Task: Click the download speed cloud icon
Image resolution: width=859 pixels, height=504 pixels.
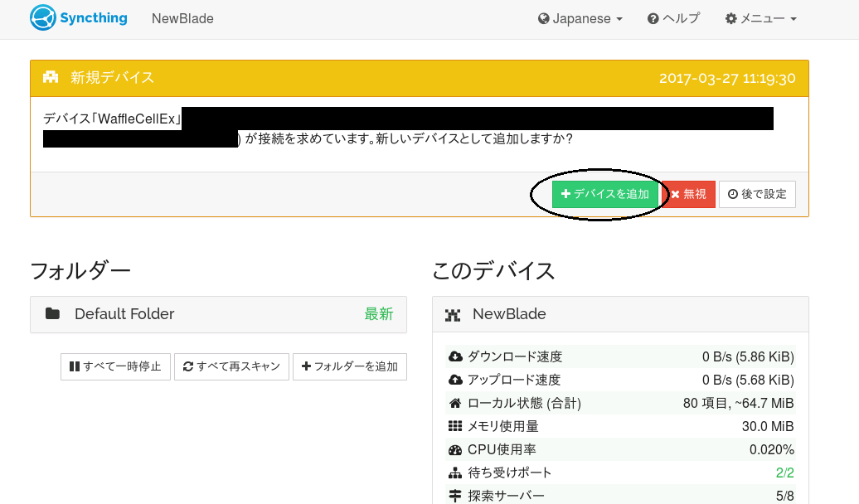Action: coord(454,356)
